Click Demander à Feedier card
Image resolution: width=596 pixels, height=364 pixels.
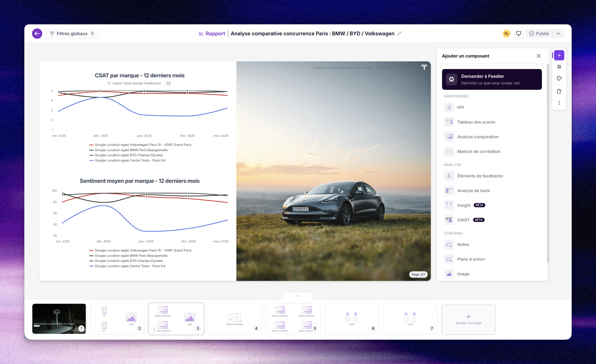pos(492,79)
